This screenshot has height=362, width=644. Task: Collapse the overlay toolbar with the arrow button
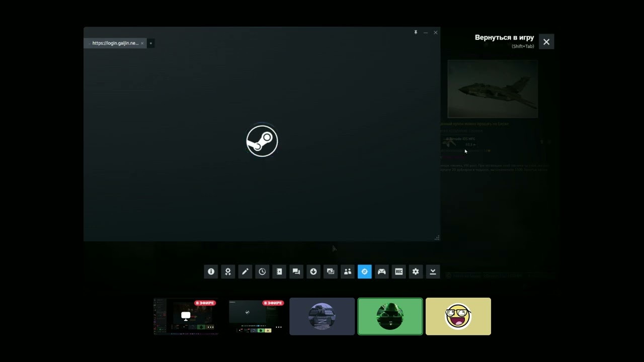click(x=433, y=271)
